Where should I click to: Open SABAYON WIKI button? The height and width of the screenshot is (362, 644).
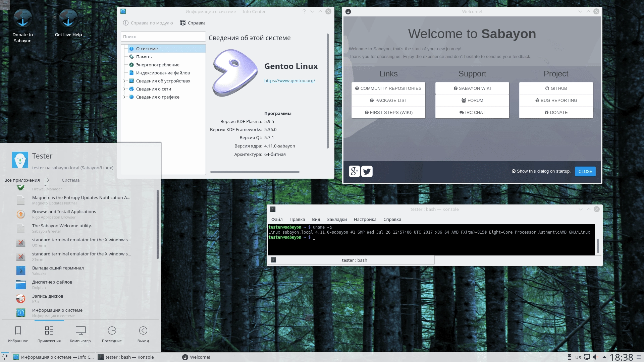[472, 88]
